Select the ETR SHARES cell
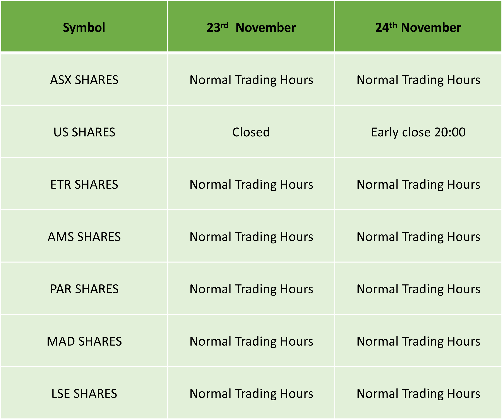 point(84,184)
